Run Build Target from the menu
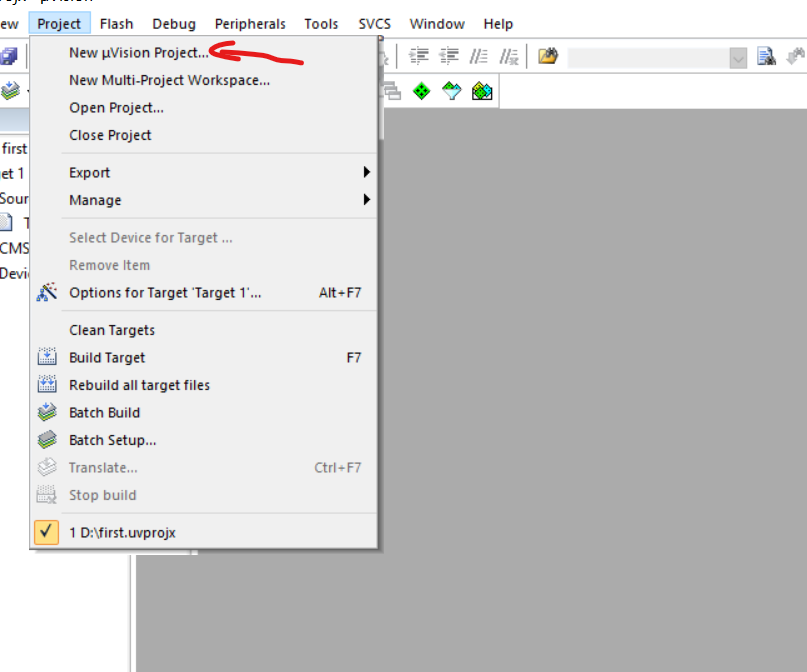Image resolution: width=807 pixels, height=672 pixels. [203, 358]
